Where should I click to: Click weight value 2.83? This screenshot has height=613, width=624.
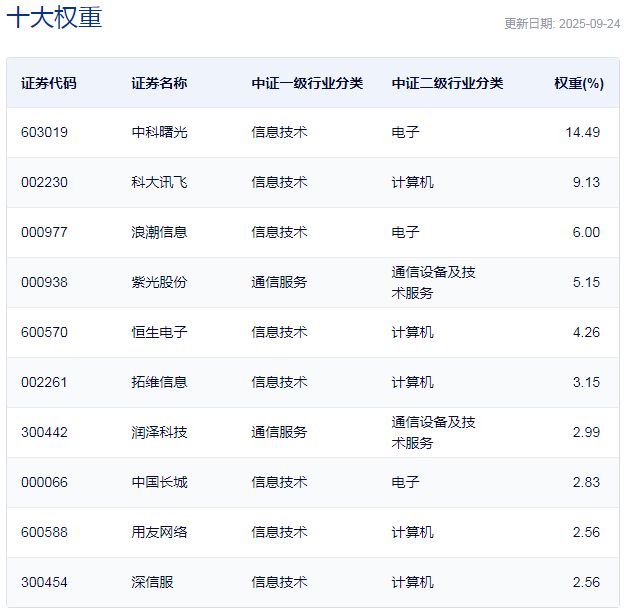point(586,482)
